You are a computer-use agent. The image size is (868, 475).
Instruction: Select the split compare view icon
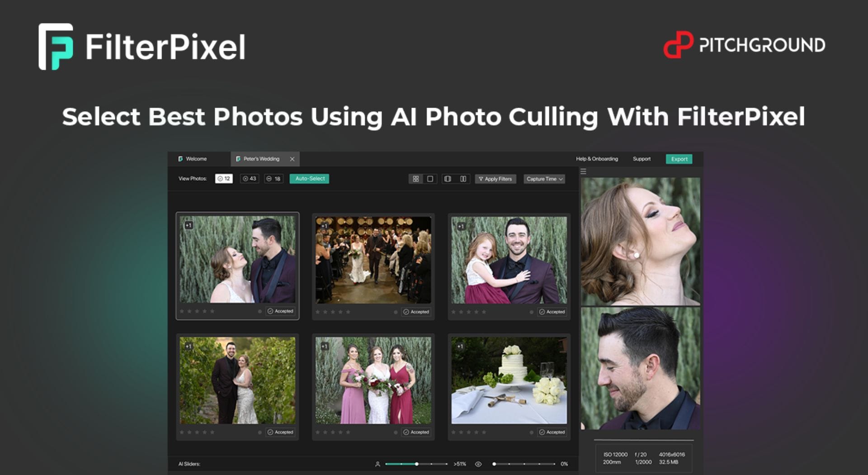(x=448, y=179)
